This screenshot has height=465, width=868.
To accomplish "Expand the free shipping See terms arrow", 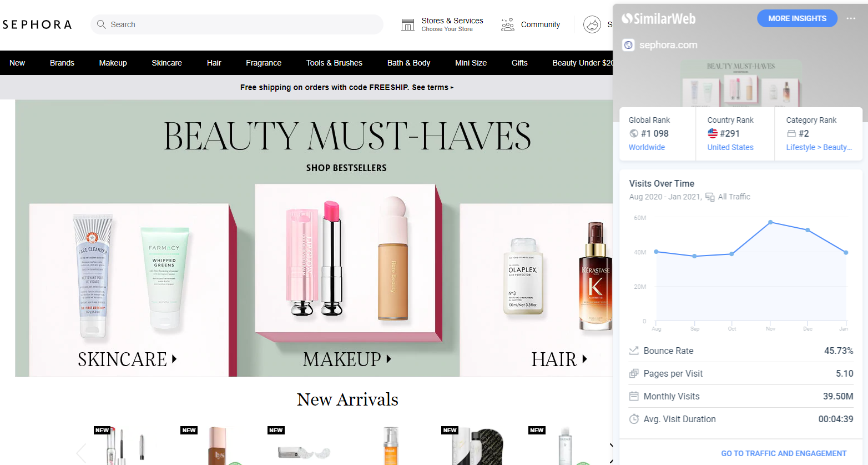I will (x=452, y=88).
